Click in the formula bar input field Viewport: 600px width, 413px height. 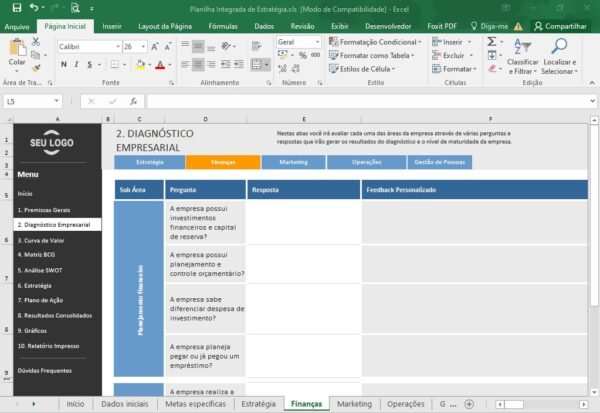pyautogui.click(x=367, y=101)
